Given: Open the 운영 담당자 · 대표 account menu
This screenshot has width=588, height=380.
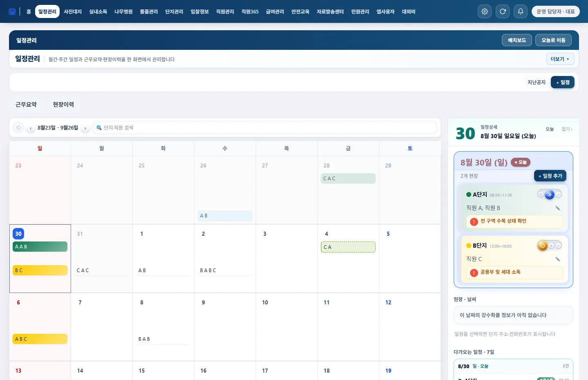Looking at the screenshot, I should coord(556,11).
